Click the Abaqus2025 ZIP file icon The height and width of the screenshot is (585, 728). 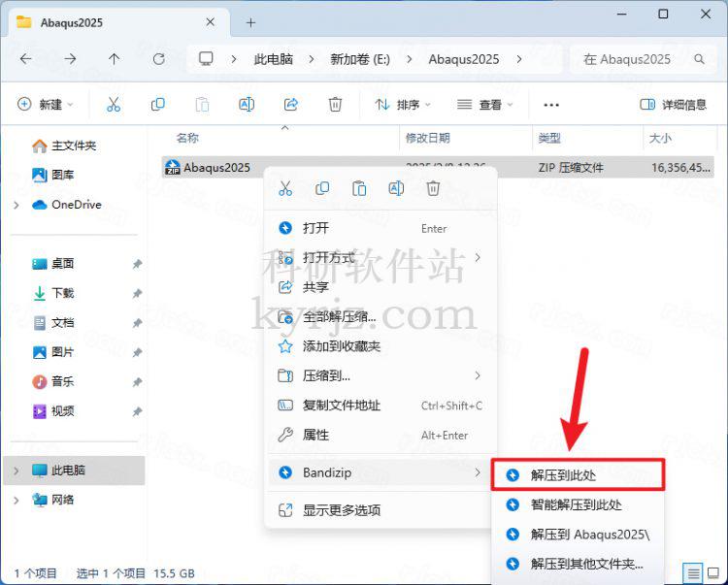172,168
